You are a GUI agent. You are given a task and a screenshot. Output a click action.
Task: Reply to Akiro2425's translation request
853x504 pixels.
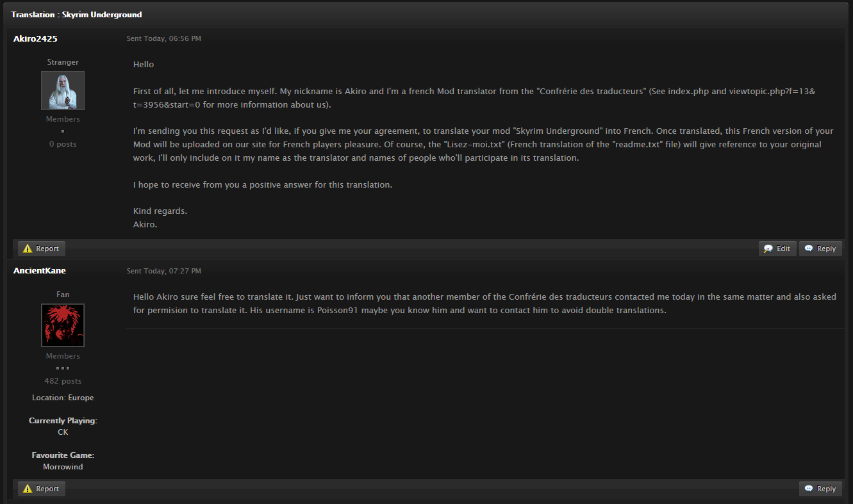coord(820,248)
